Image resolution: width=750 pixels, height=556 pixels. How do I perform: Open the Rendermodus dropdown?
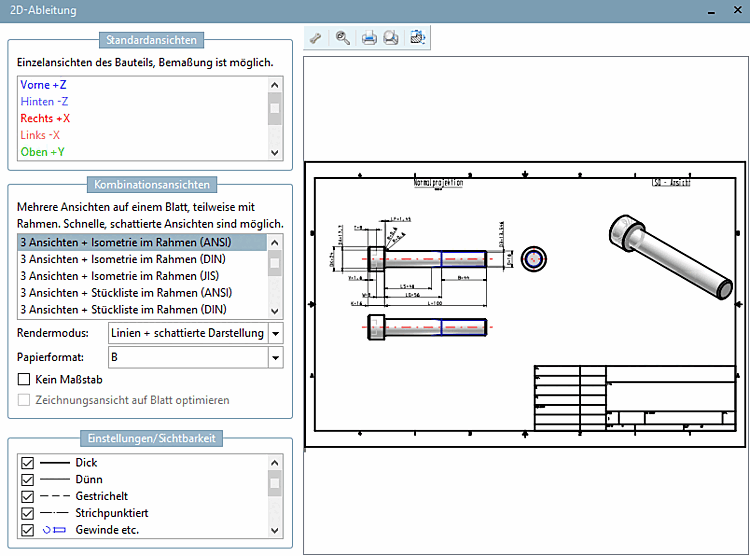point(276,333)
